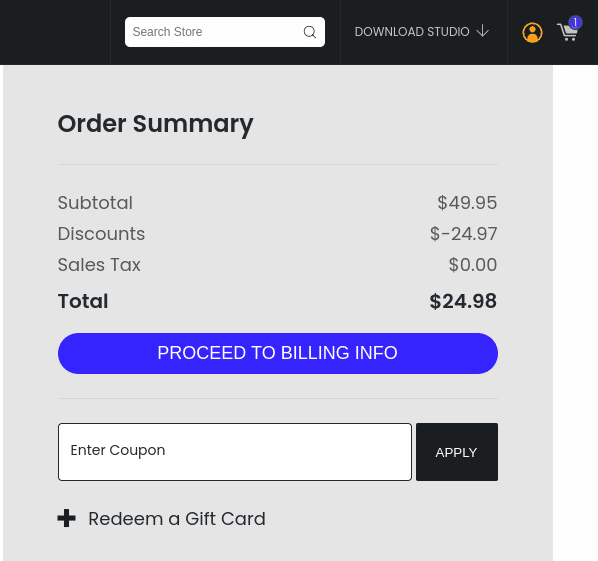Proceed to Billing Info

click(x=278, y=353)
